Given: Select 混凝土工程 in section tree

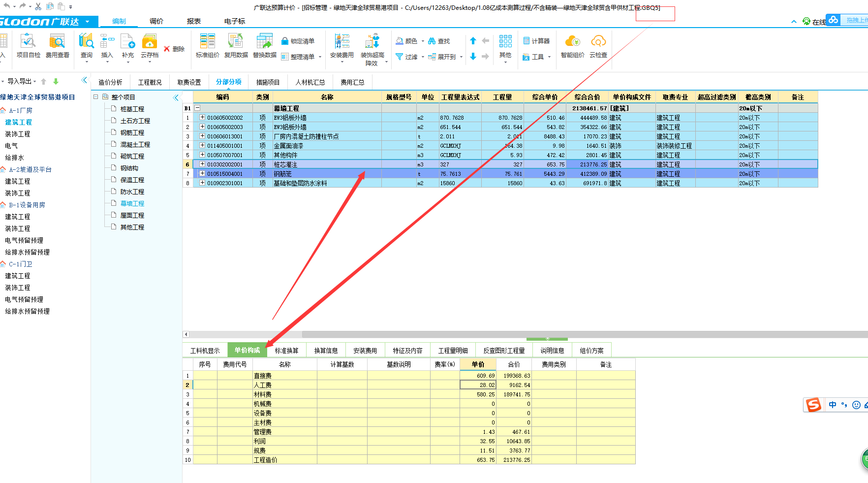Looking at the screenshot, I should click(135, 144).
